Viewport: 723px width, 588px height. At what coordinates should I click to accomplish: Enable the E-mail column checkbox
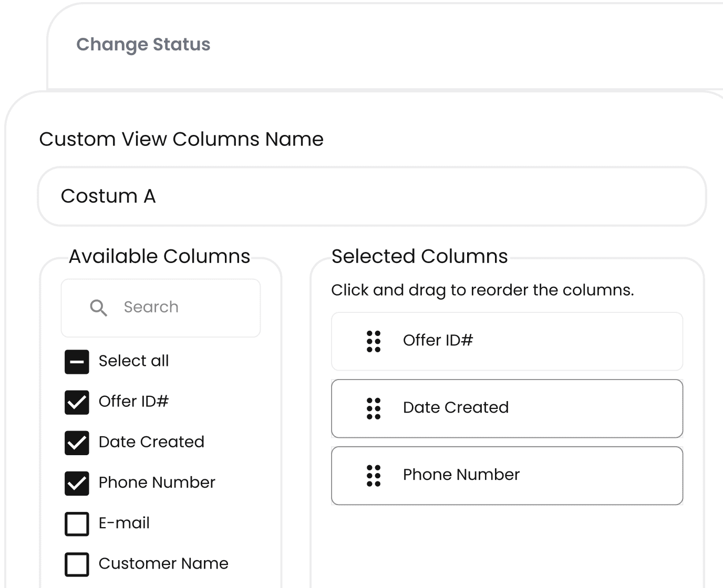pos(77,523)
